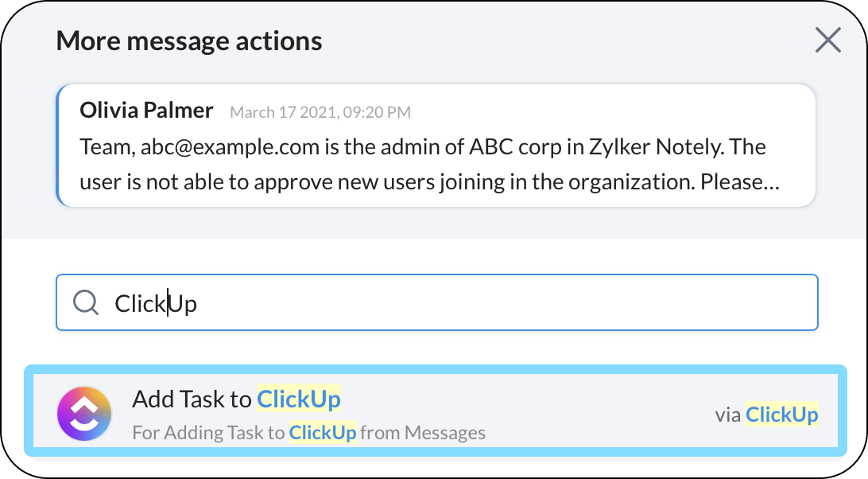Click the For Adding Task description text
Screen dimensions: 868x479
coord(207,433)
